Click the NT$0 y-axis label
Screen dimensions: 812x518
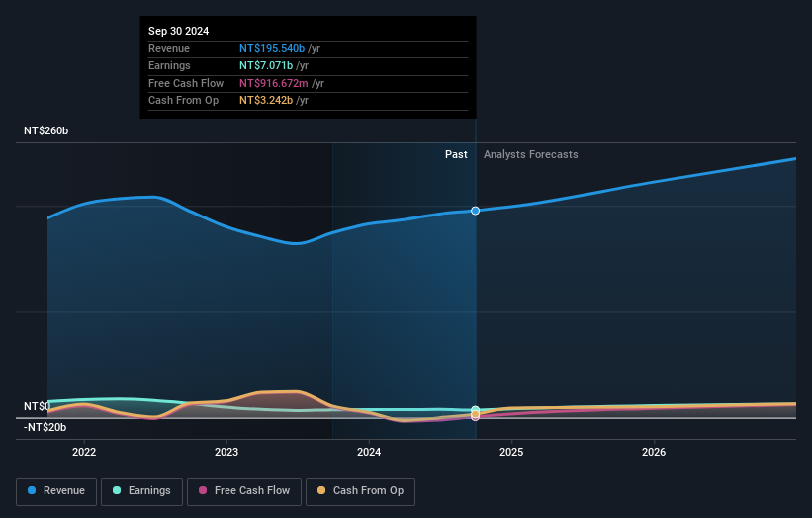[x=38, y=406]
